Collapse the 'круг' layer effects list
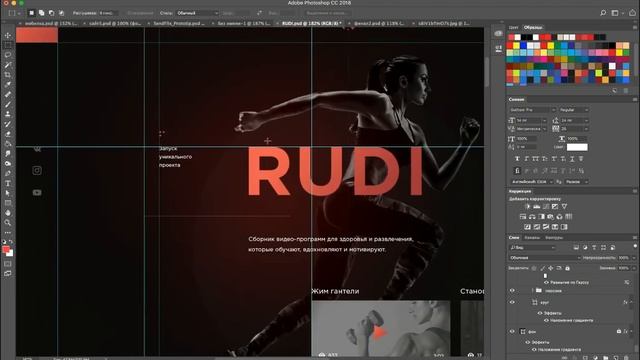This screenshot has height=360, width=640. pyautogui.click(x=631, y=302)
